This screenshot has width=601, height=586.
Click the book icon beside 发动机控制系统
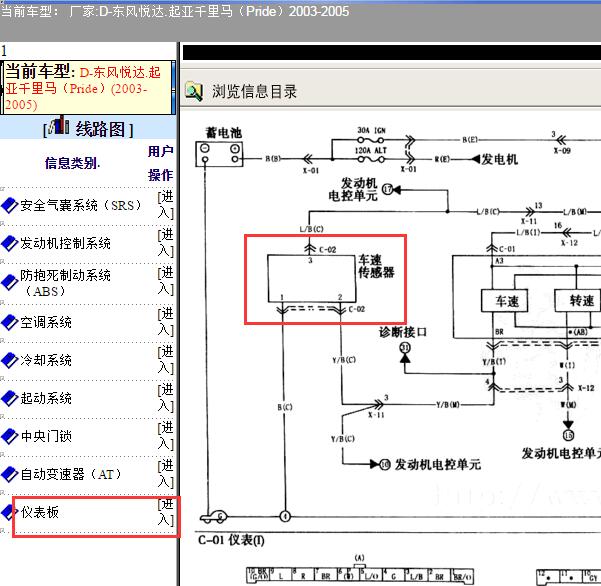point(10,243)
